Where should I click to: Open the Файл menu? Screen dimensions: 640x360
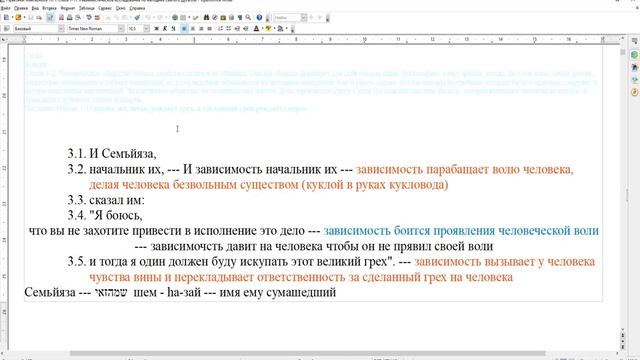click(6, 8)
